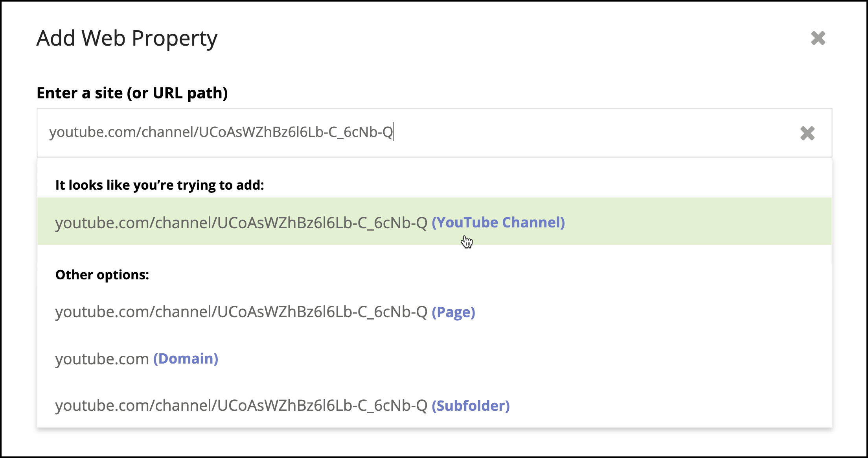Click the channel URL text in Page option
Viewport: 868px width, 458px height.
[241, 312]
